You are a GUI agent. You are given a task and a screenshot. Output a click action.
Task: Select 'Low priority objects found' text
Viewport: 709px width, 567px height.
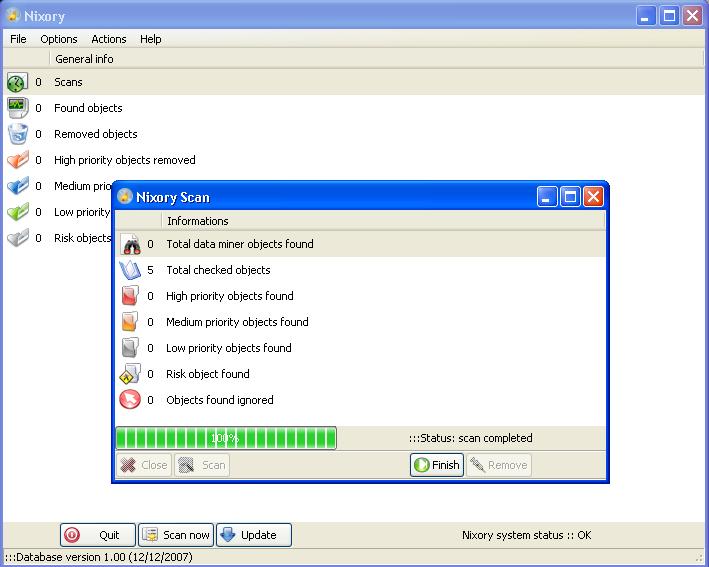229,348
